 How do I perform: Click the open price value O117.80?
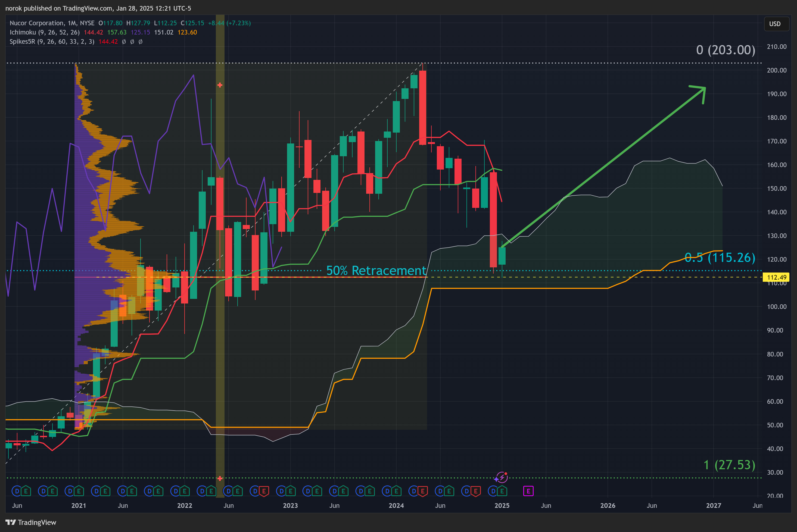[110, 23]
